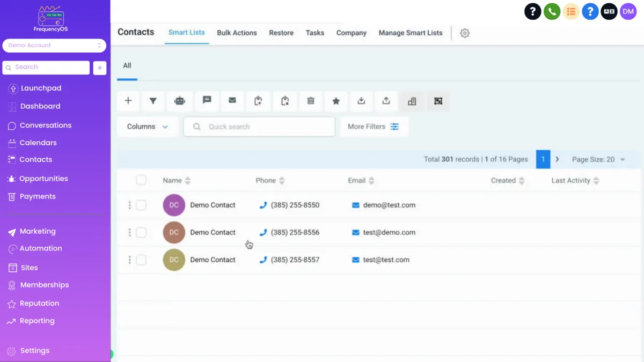Expand the Page Size dropdown
Image resolution: width=644 pixels, height=362 pixels.
click(598, 159)
